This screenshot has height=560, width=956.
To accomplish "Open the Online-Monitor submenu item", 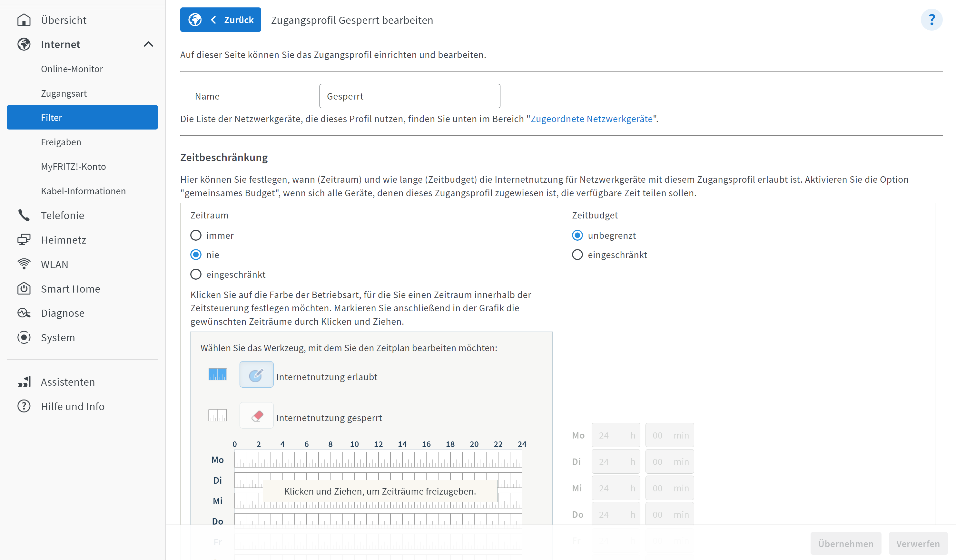I will (72, 69).
